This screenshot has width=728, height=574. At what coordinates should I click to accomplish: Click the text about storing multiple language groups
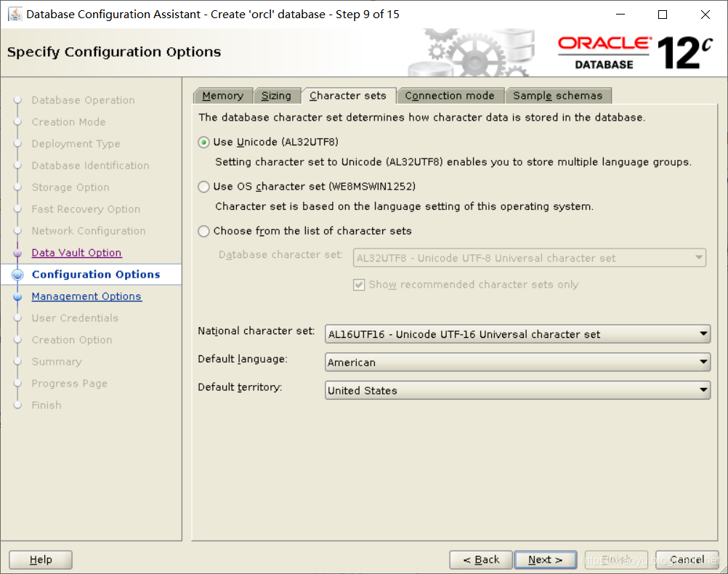point(453,162)
